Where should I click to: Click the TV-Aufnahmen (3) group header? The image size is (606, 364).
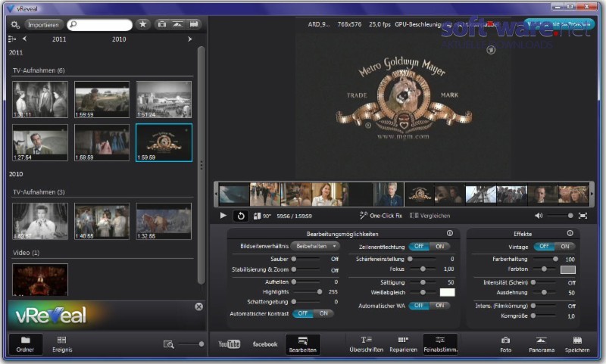click(39, 192)
